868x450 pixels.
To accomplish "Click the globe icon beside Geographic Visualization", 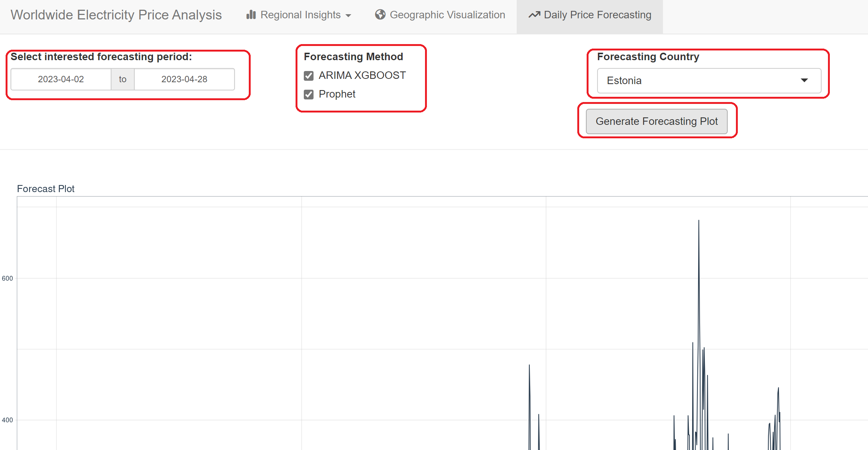I will pyautogui.click(x=380, y=15).
